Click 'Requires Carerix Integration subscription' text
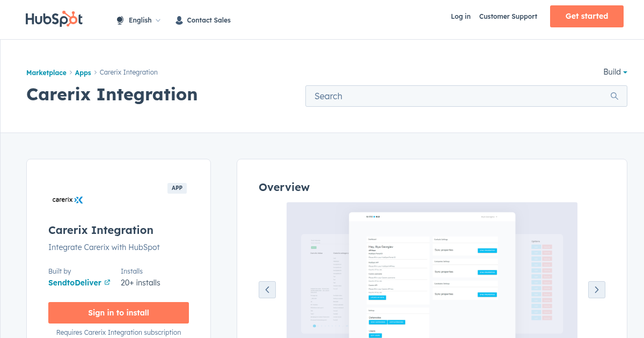644x338 pixels. point(119,333)
